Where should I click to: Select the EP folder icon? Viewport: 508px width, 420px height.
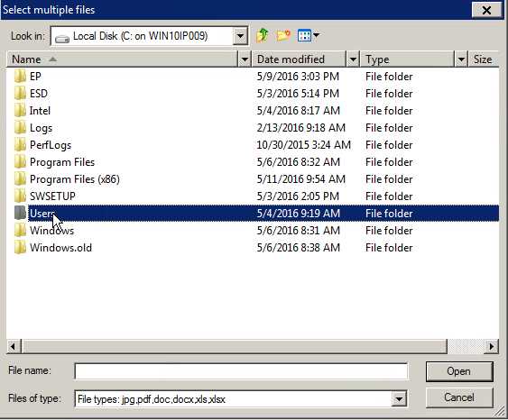tap(20, 77)
